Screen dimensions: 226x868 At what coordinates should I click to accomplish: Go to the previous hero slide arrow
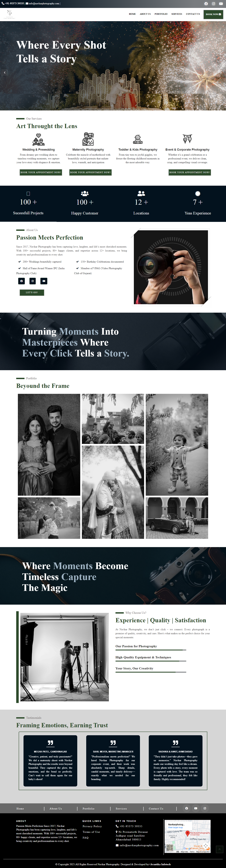click(4, 72)
